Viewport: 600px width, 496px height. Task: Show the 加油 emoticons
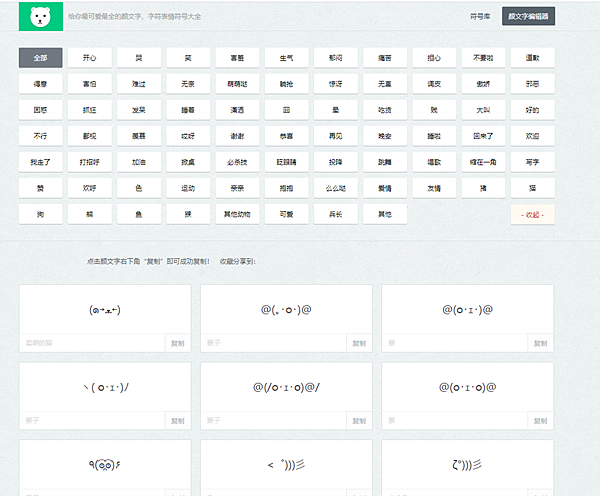coord(139,162)
